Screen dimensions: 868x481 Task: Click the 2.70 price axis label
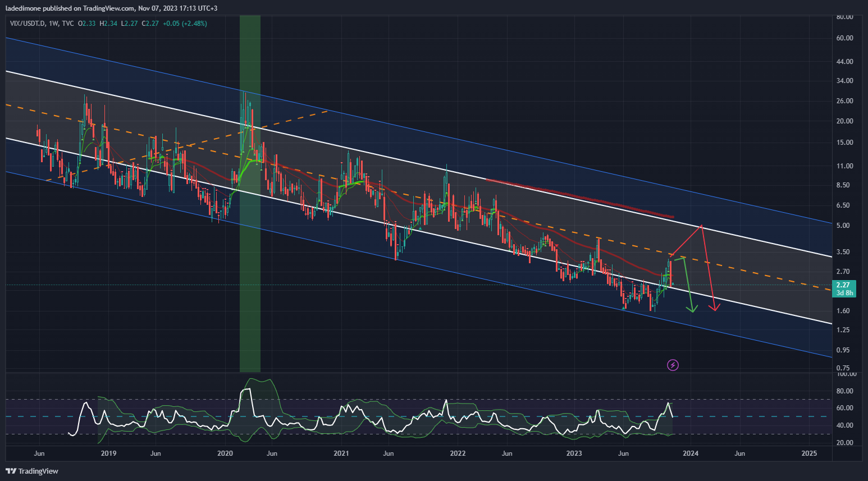click(843, 272)
